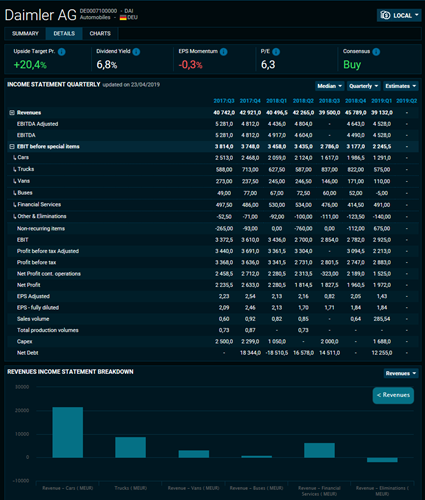
Task: Click the Trucks sub-row label
Action: (x=26, y=169)
